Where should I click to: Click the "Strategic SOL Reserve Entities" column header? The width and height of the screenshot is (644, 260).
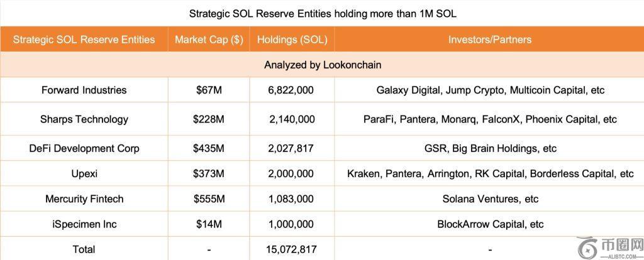[84, 40]
